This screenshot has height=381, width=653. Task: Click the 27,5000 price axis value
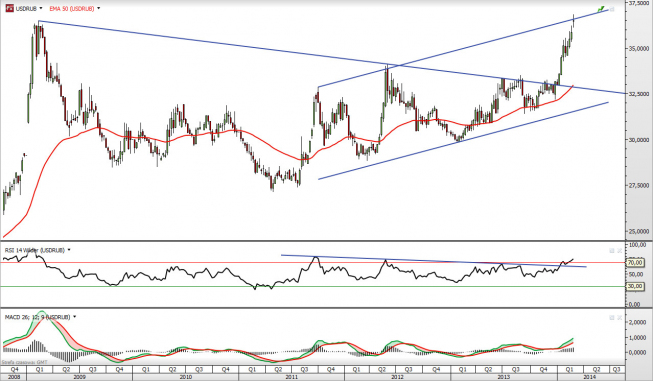(x=638, y=185)
